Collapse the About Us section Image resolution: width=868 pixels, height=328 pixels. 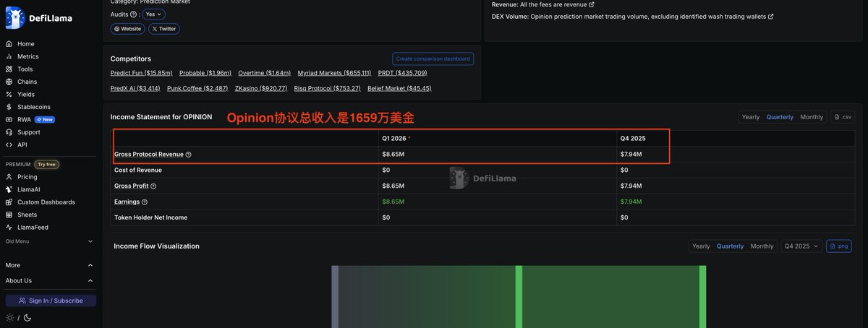coord(49,280)
